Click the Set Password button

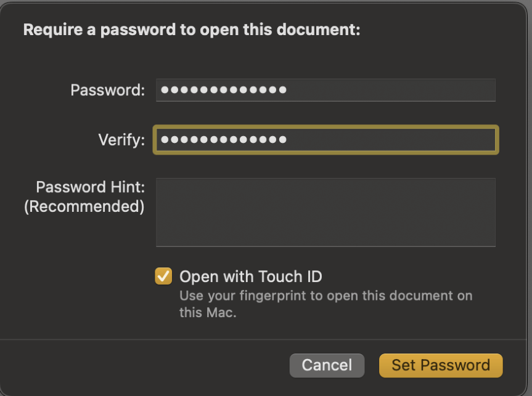click(441, 365)
